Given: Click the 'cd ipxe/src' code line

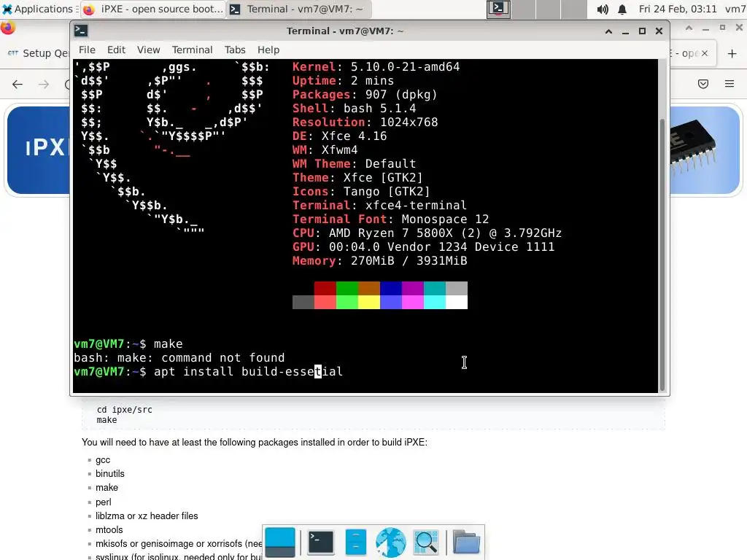Looking at the screenshot, I should [x=124, y=410].
